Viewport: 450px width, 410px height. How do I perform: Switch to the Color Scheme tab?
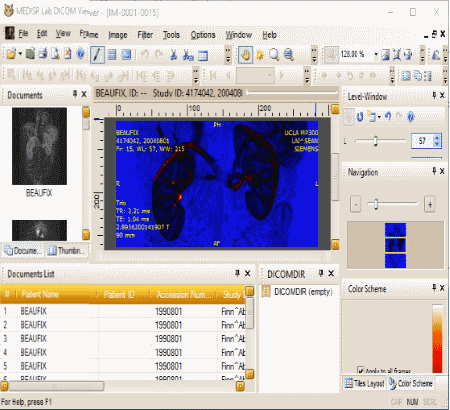click(411, 383)
